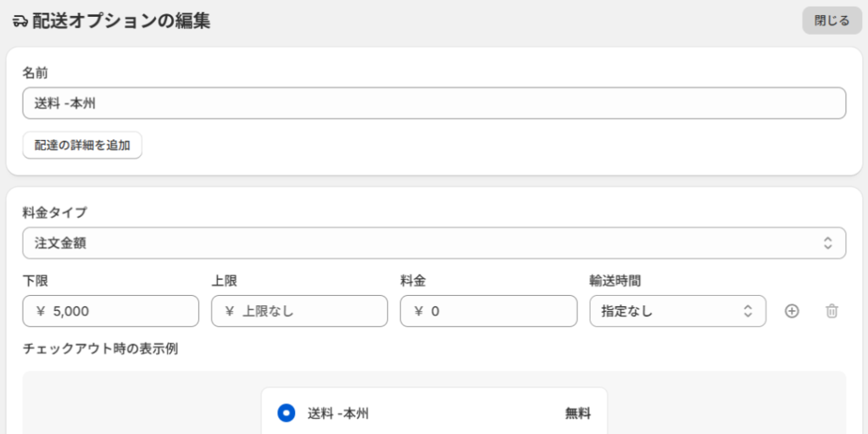Click the 上限 label above 上限なし field
Screen dimensions: 868x434
tap(224, 281)
